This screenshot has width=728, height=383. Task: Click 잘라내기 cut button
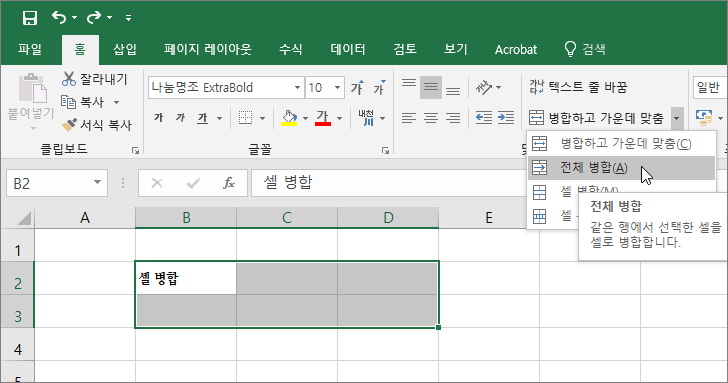tap(95, 79)
